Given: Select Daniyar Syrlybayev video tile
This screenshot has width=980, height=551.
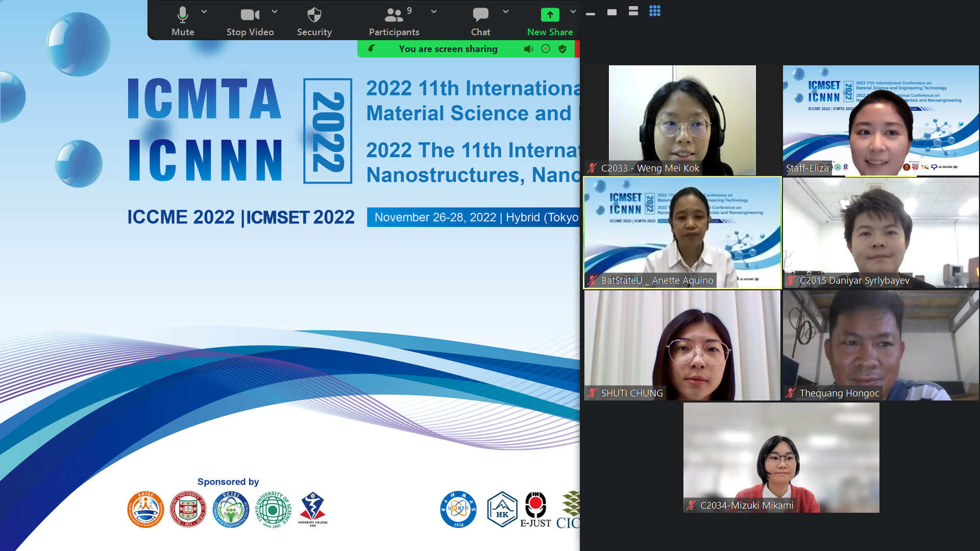Looking at the screenshot, I should (881, 233).
